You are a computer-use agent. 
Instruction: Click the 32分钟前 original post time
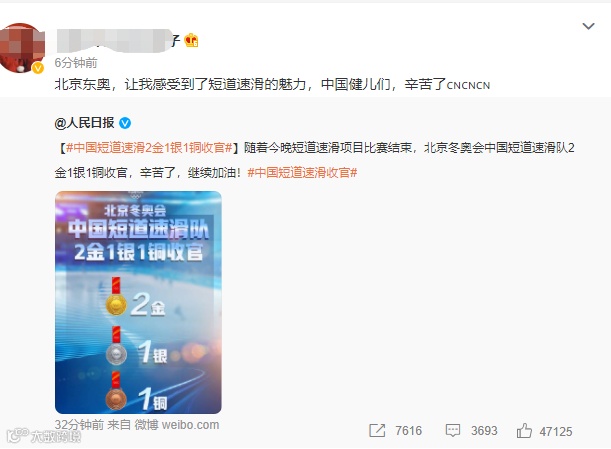tap(79, 424)
